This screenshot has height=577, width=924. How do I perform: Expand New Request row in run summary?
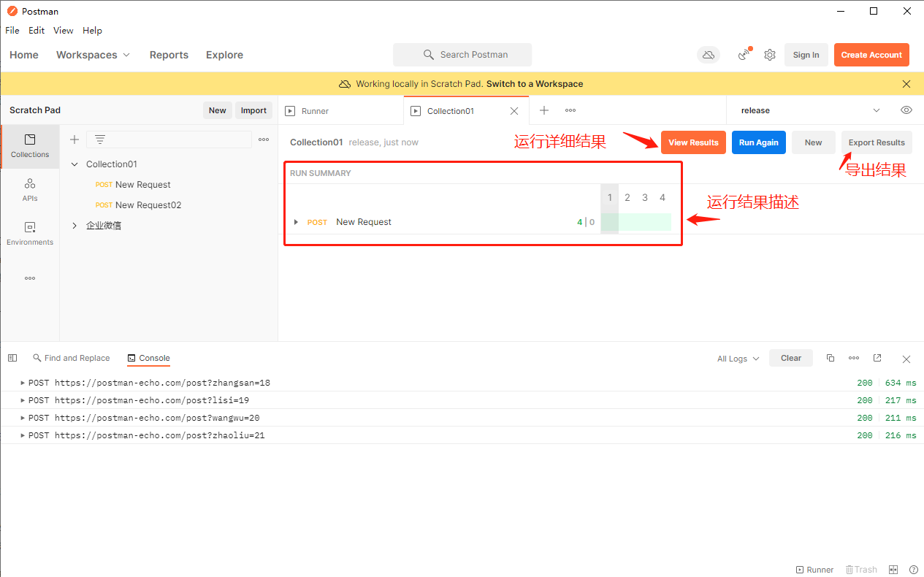click(296, 222)
